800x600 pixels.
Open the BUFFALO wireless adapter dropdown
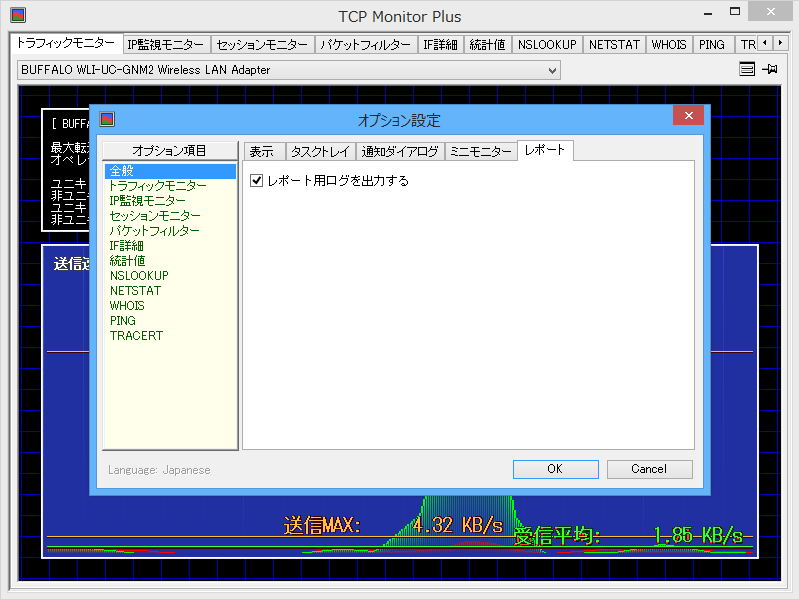point(551,70)
